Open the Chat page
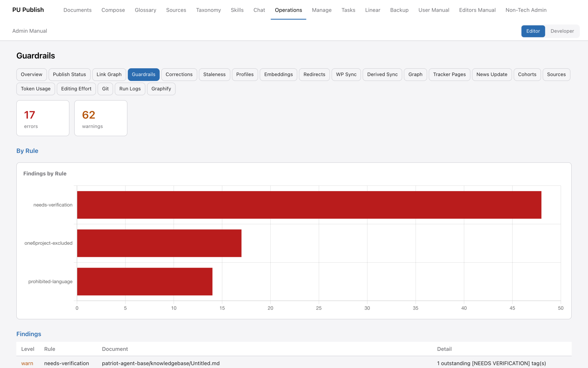 pos(259,10)
